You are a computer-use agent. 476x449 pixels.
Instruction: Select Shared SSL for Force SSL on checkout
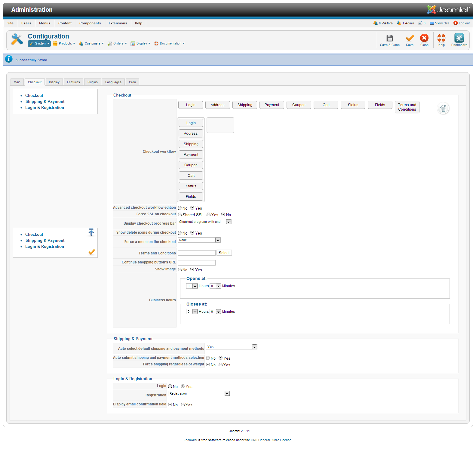coord(180,215)
